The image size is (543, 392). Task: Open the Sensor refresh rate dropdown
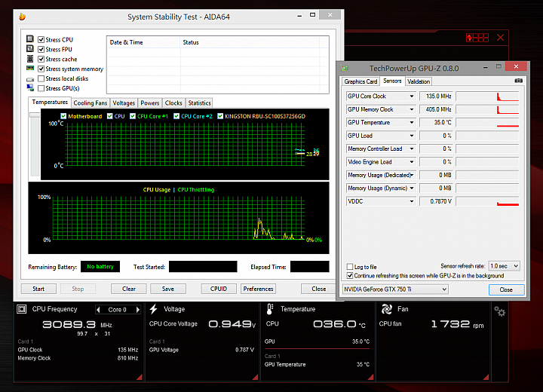(505, 266)
